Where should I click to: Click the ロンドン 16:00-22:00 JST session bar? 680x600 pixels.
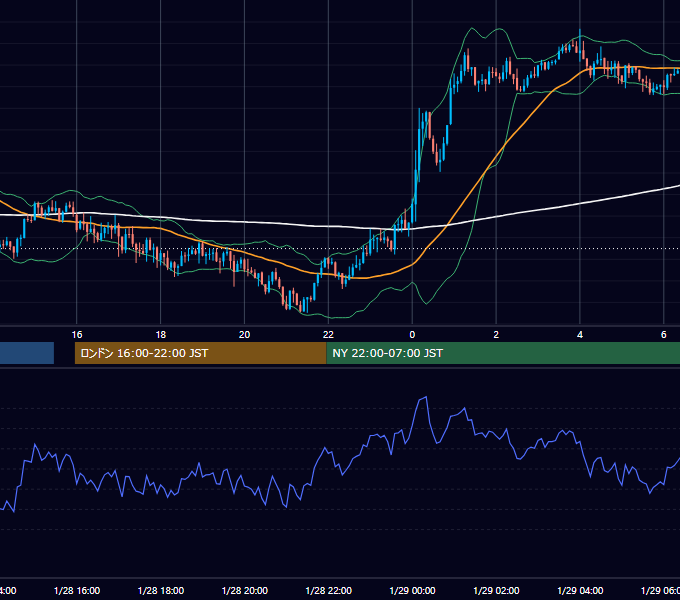200,353
